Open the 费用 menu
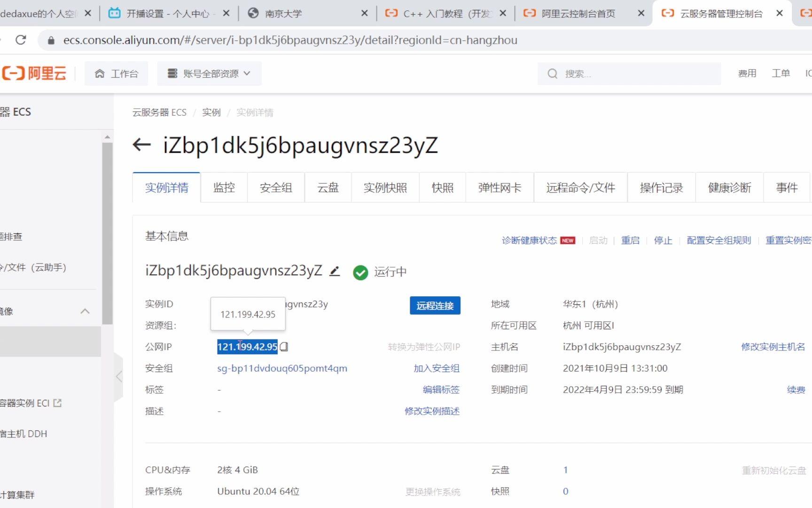 (x=747, y=73)
